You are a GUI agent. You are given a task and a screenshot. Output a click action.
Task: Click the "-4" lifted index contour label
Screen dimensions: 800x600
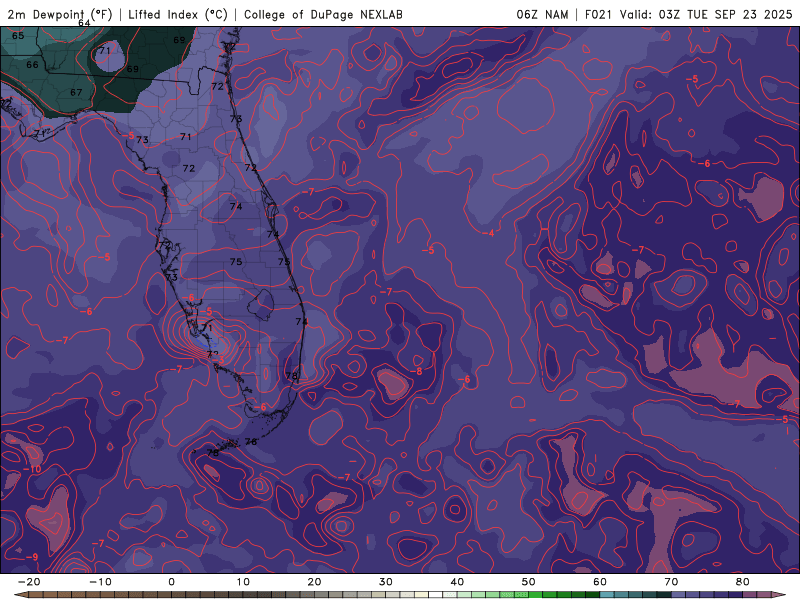click(489, 233)
